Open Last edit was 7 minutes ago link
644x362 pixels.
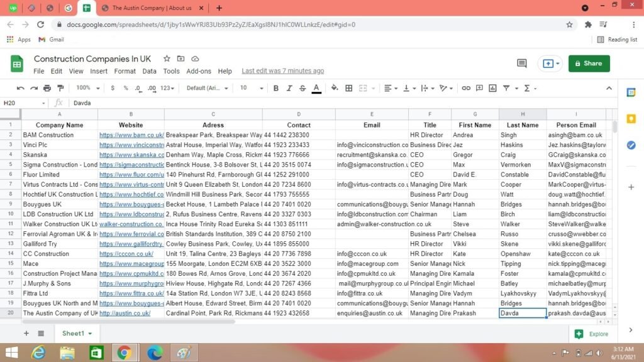(x=282, y=71)
